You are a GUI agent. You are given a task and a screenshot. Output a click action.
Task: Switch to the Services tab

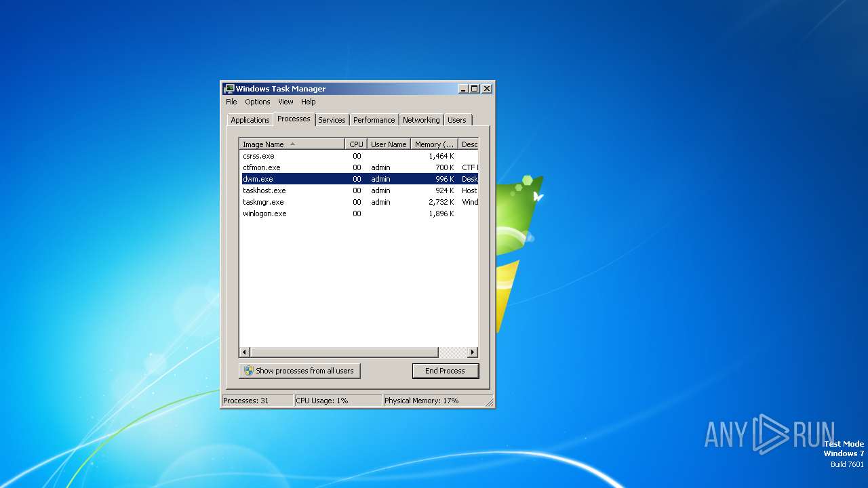pyautogui.click(x=332, y=120)
